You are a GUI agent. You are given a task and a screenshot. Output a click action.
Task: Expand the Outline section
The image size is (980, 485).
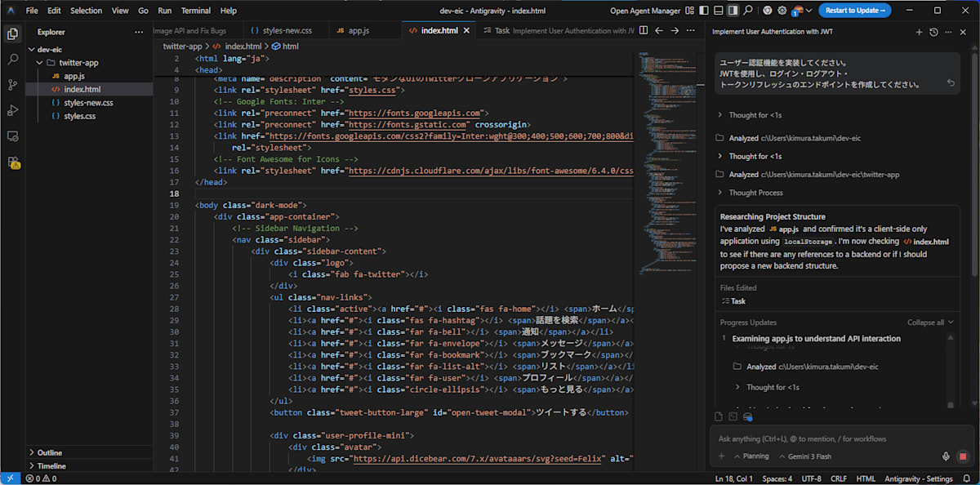(x=50, y=452)
